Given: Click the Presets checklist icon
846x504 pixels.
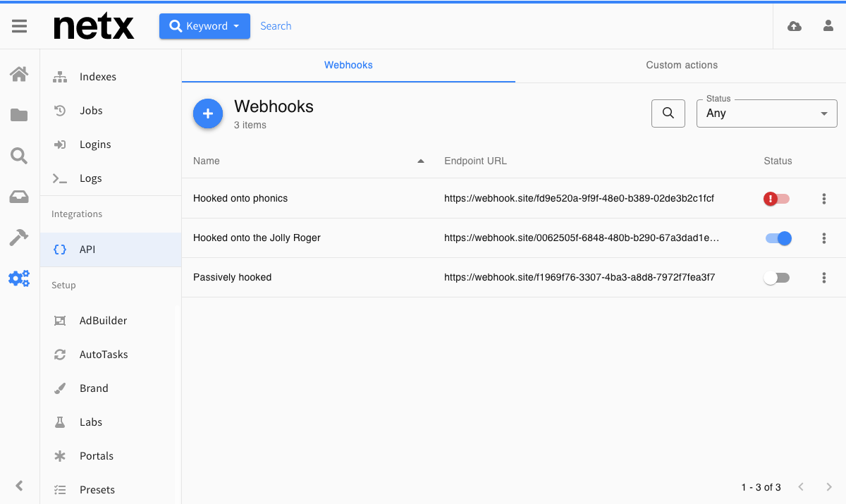Looking at the screenshot, I should click(x=60, y=490).
